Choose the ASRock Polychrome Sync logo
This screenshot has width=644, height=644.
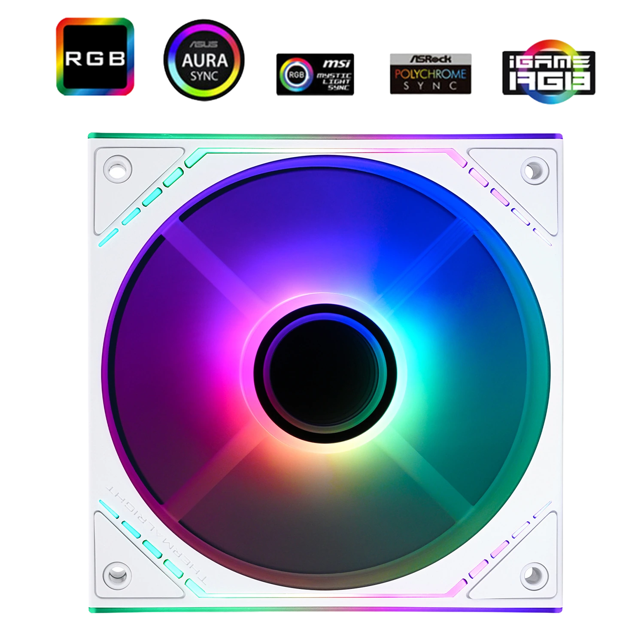(x=431, y=74)
